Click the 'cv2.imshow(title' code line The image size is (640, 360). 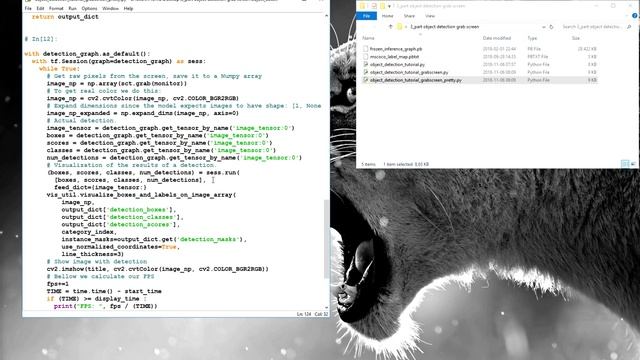click(x=158, y=269)
